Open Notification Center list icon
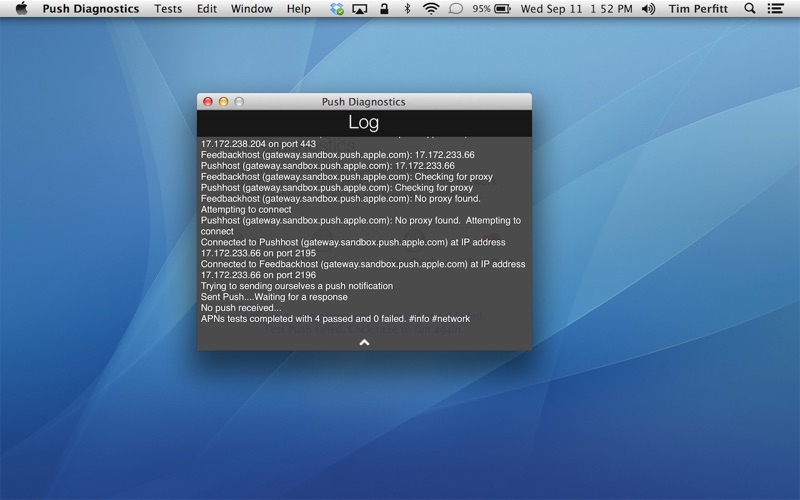This screenshot has height=500, width=800. point(776,9)
